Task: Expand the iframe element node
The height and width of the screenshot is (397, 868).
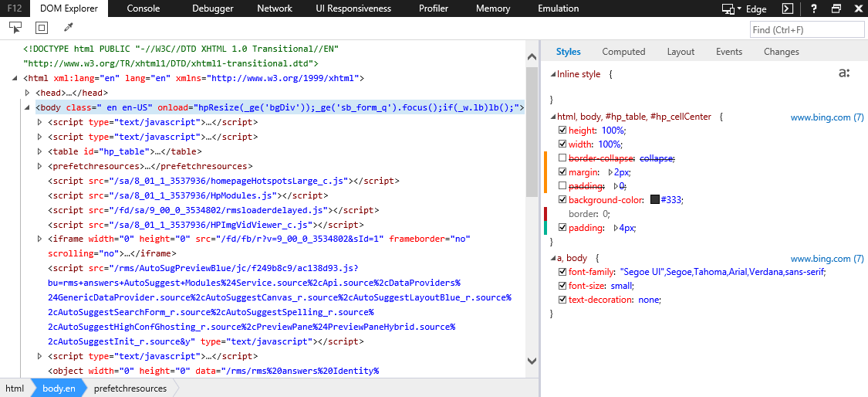Action: coord(40,239)
